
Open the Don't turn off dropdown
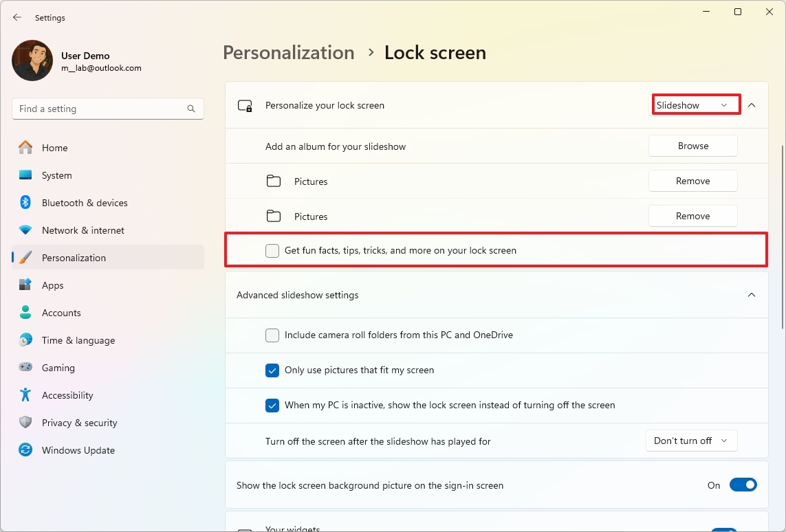coord(691,441)
